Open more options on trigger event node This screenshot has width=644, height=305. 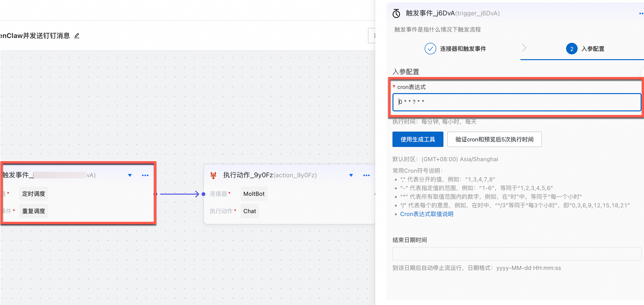[145, 175]
